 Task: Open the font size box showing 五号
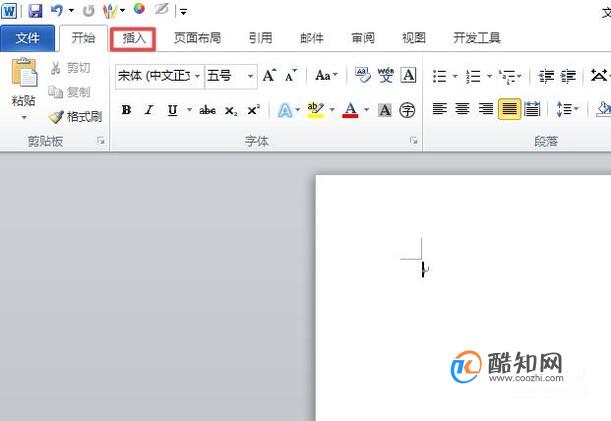[230, 76]
